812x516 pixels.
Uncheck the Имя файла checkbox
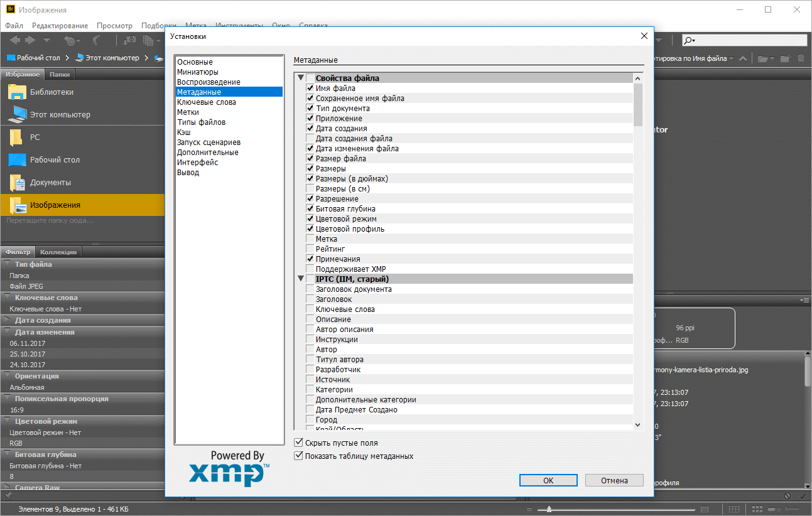(310, 89)
